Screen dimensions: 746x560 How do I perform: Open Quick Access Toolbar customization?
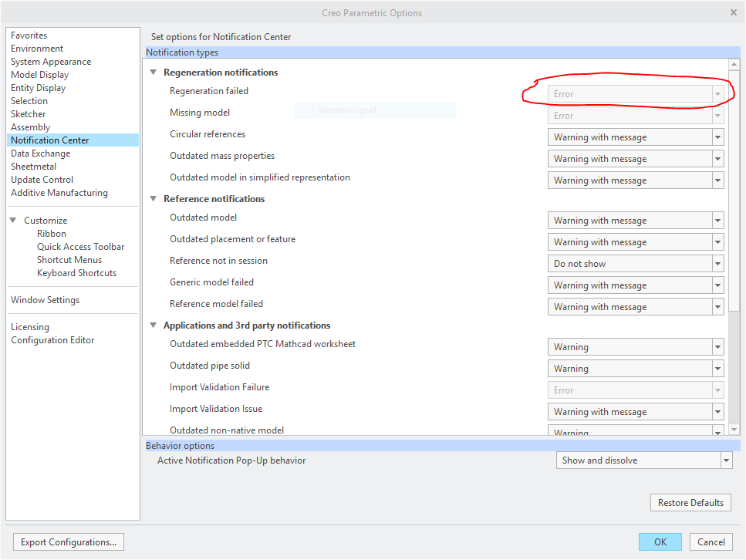coord(81,247)
